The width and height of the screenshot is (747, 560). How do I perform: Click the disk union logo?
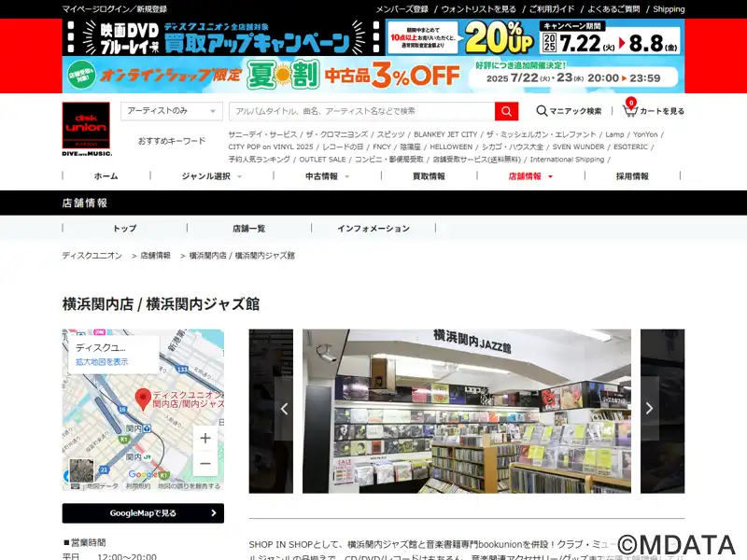pos(86,129)
